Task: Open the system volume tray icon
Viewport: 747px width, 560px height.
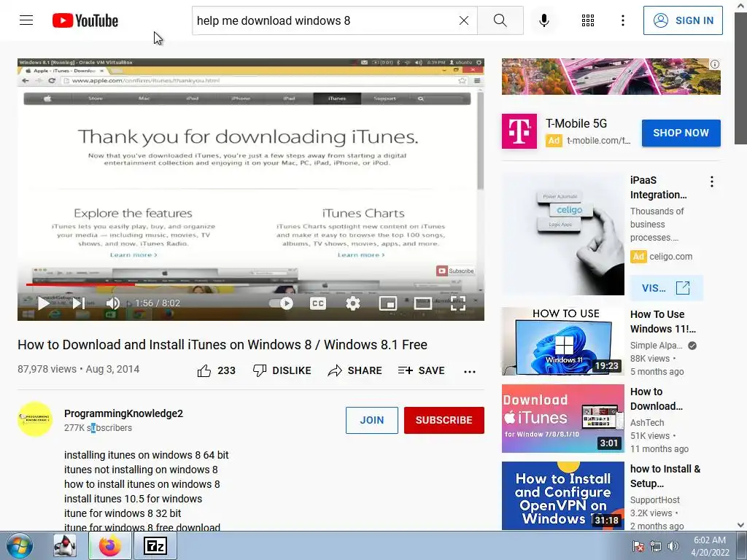Action: coord(673,545)
